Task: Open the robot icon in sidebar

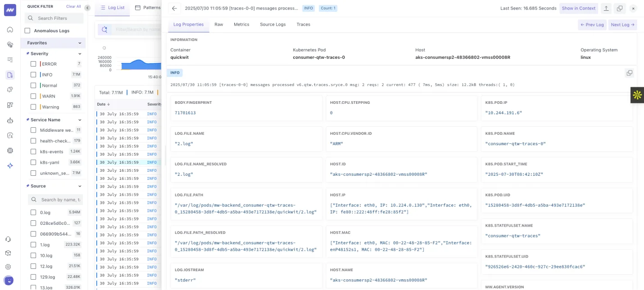Action: click(10, 120)
